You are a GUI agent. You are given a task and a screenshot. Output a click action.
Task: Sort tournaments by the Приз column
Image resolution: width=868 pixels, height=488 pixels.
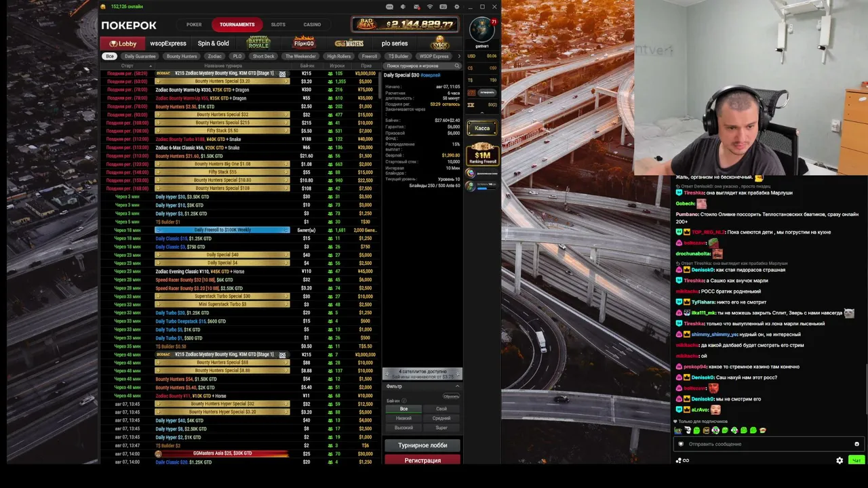366,66
